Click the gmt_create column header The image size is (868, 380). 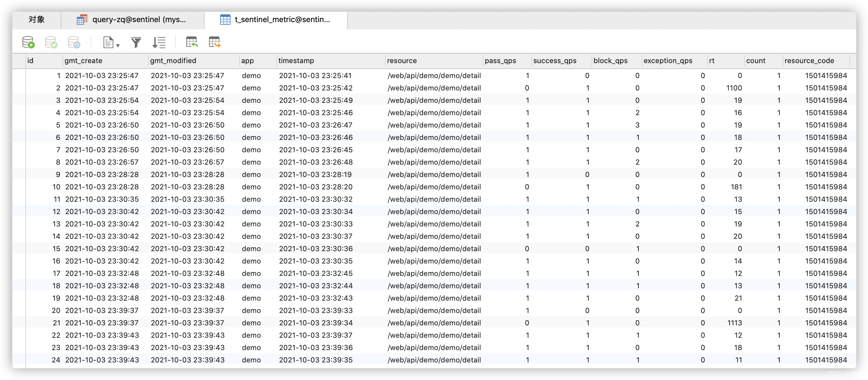106,61
